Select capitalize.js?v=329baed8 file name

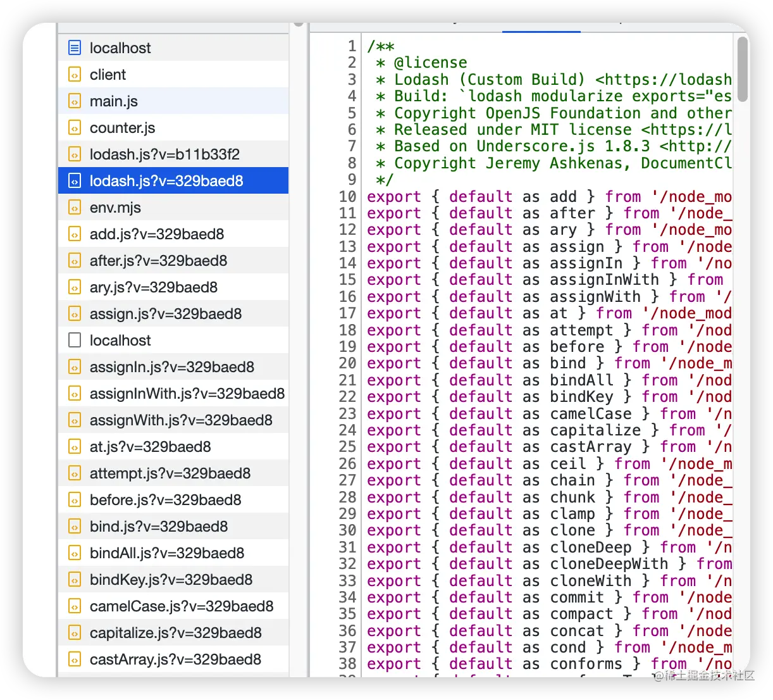(x=176, y=633)
